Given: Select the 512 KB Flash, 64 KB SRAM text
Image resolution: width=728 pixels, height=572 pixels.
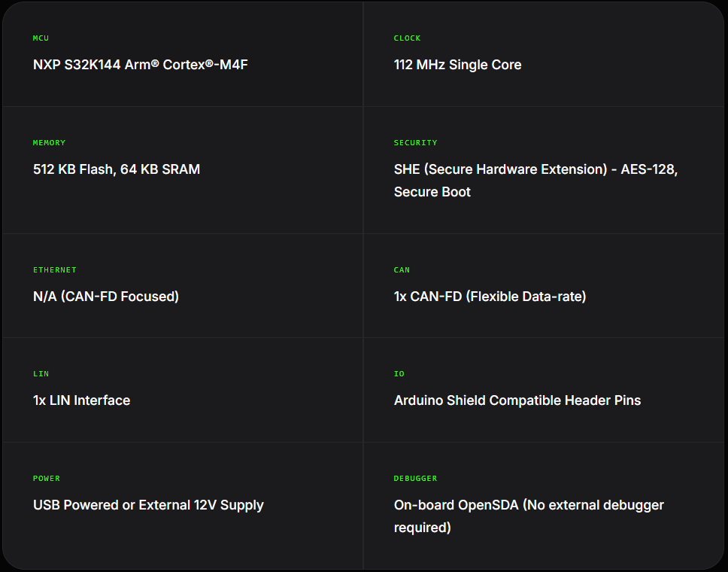Looking at the screenshot, I should pos(117,169).
